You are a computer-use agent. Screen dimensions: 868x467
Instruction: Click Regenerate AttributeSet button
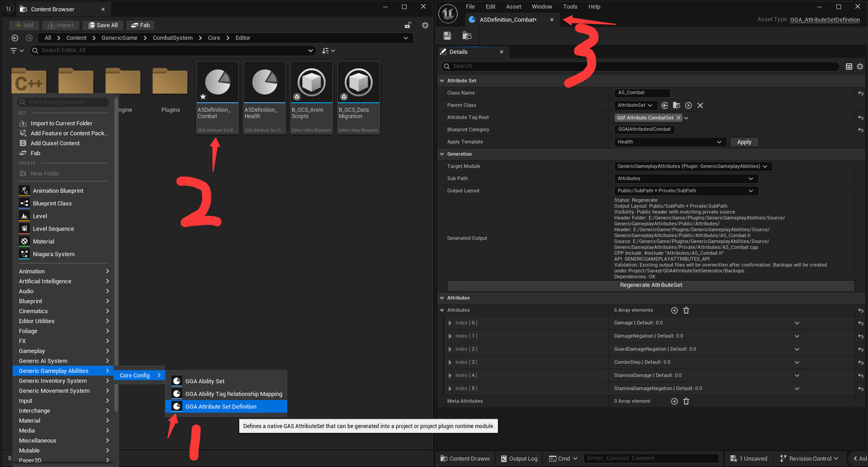pyautogui.click(x=651, y=285)
